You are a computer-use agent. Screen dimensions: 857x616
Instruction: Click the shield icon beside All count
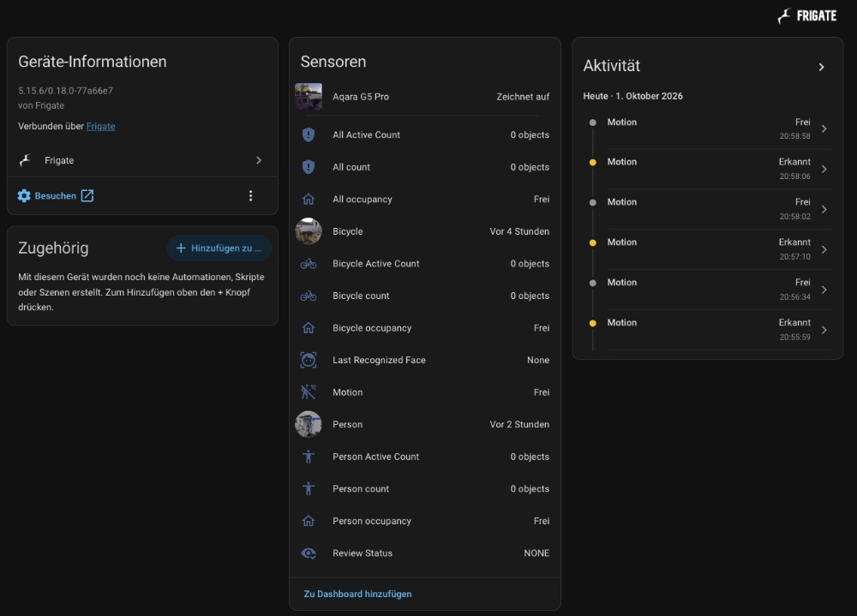309,167
